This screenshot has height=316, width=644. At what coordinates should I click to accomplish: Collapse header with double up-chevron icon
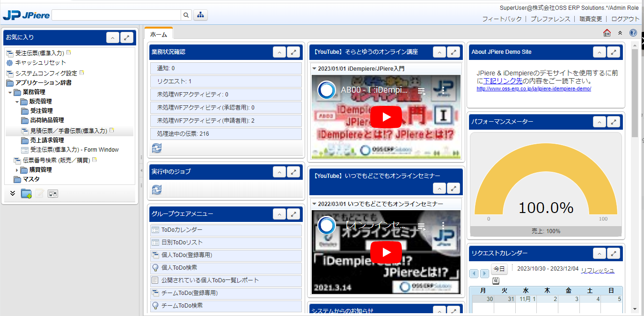(620, 33)
